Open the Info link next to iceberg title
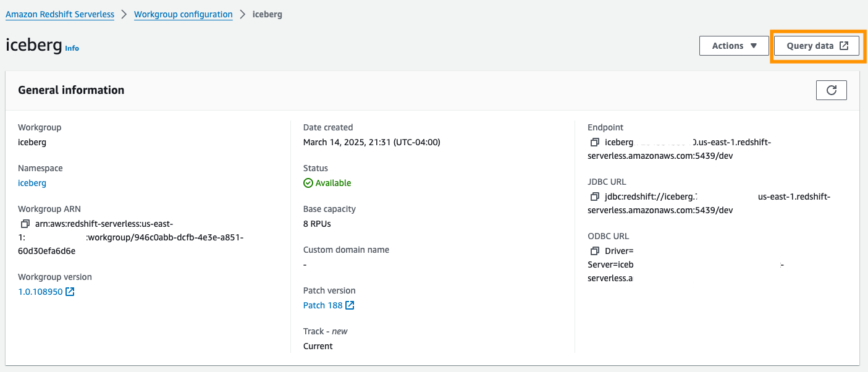This screenshot has height=372, width=868. (x=72, y=48)
